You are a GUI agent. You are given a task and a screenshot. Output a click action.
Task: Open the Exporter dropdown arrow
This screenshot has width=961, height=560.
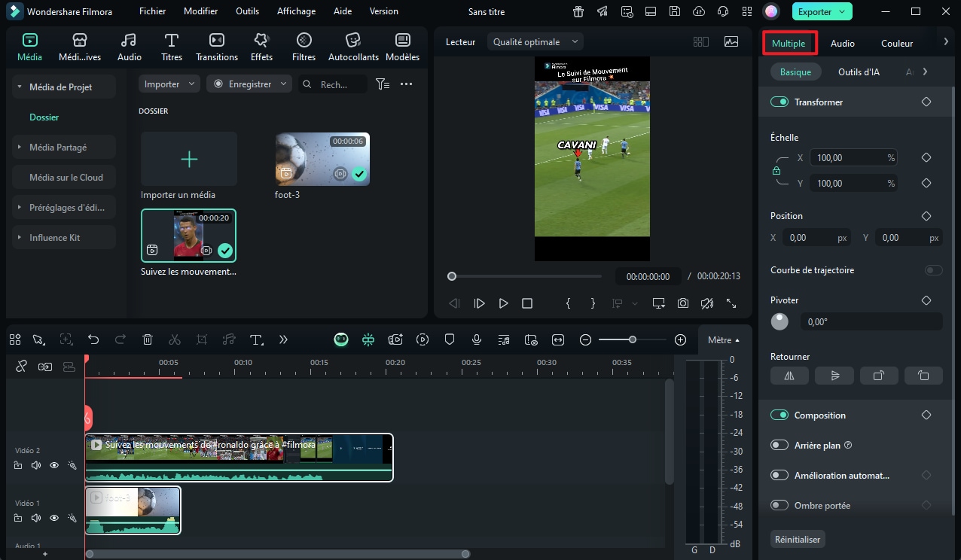pyautogui.click(x=842, y=12)
